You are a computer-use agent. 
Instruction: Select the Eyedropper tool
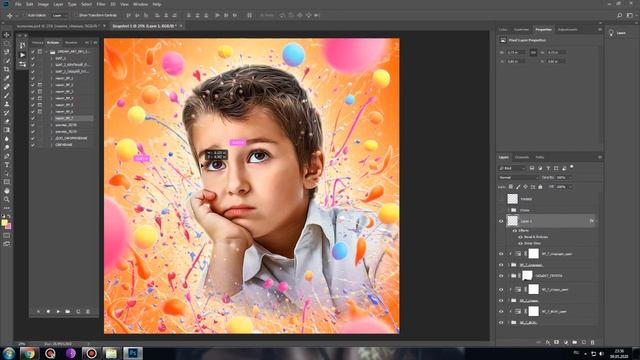(7, 78)
